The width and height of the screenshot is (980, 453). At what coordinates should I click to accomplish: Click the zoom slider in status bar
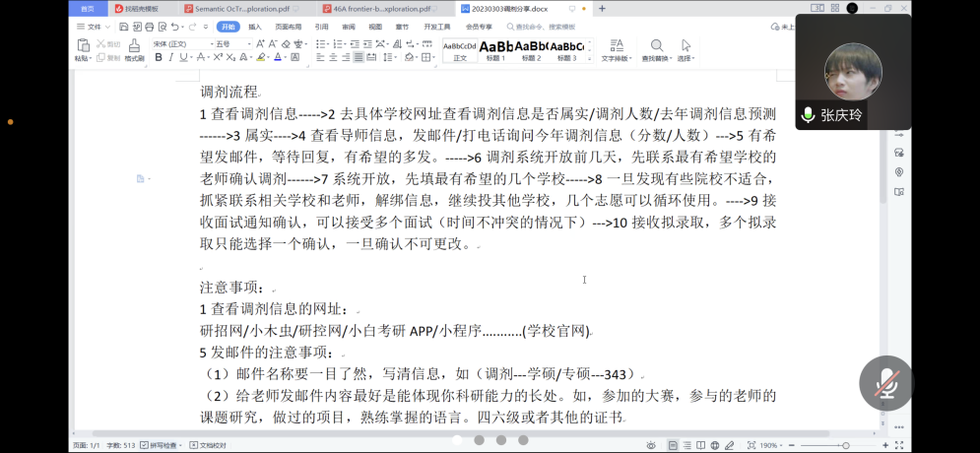(x=845, y=445)
